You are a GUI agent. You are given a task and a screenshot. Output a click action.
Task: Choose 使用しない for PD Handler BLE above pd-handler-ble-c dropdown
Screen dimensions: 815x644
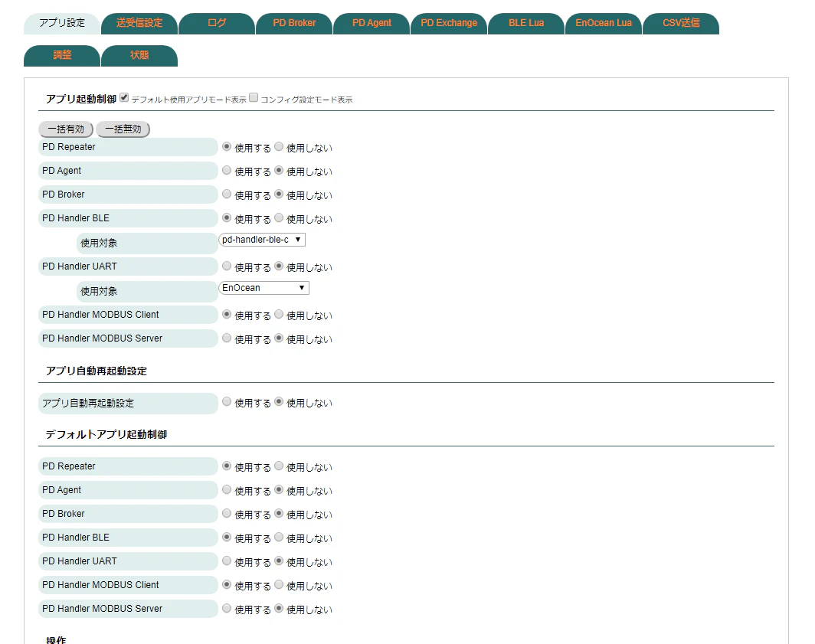(279, 217)
